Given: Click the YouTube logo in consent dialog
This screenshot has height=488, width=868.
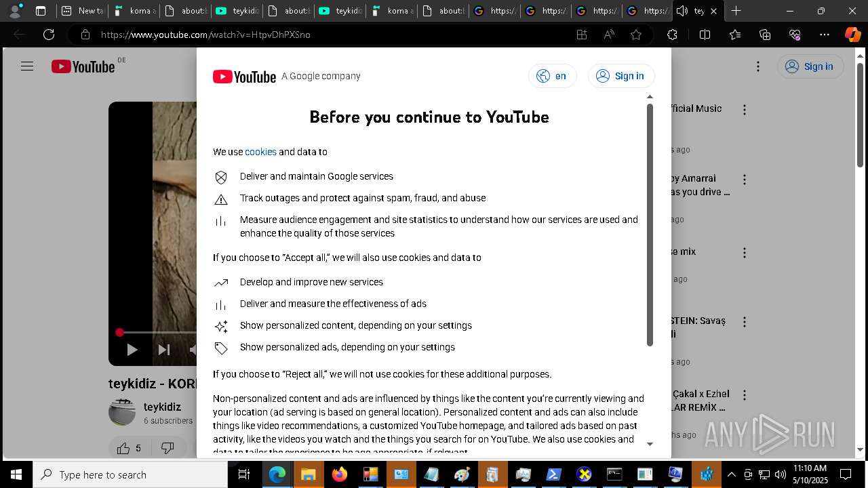Looking at the screenshot, I should point(244,77).
